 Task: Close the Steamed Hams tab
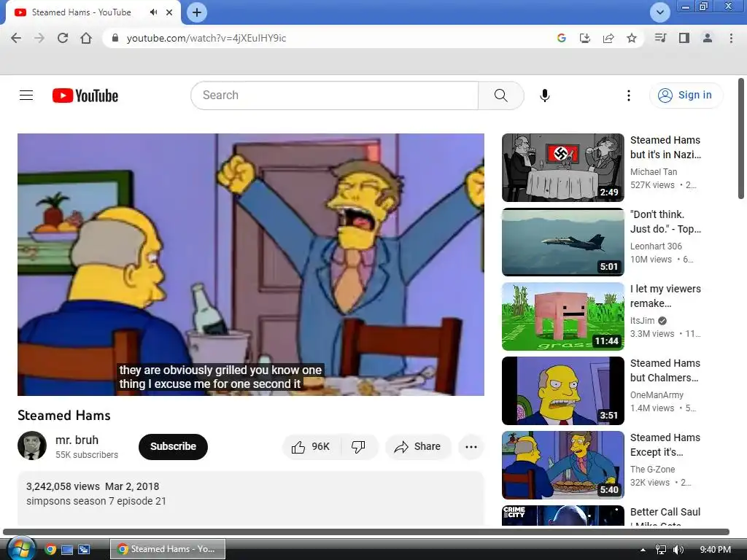[169, 12]
